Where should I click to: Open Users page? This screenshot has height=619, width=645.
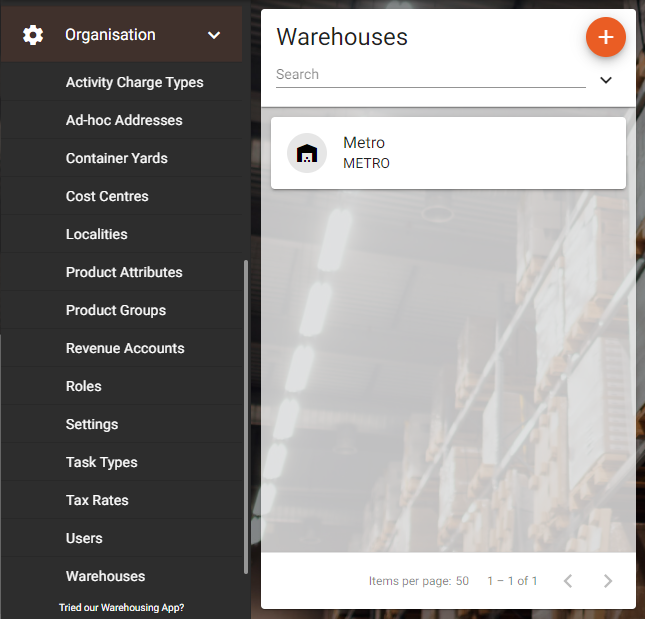[x=84, y=538]
